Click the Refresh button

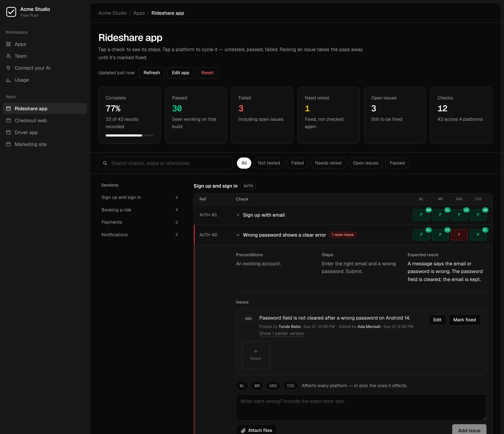(x=152, y=73)
